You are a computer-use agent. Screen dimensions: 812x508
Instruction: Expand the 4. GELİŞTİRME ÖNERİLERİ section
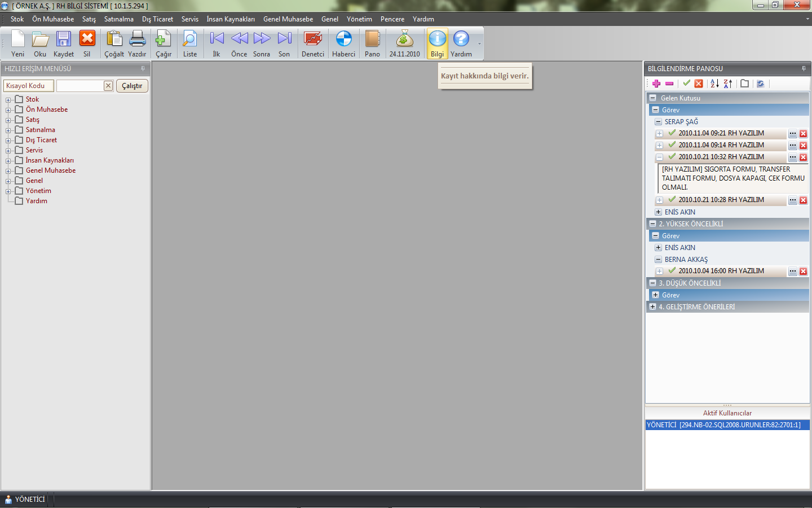(652, 307)
